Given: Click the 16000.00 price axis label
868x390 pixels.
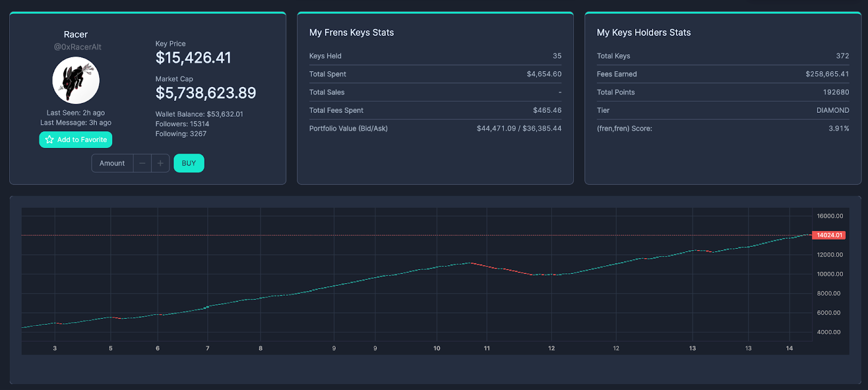Looking at the screenshot, I should click(x=830, y=216).
